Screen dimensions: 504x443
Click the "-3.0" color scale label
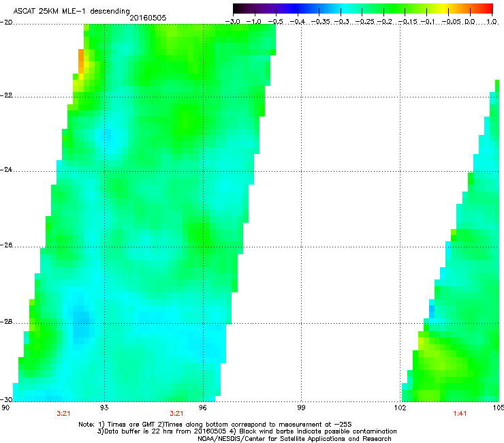coord(233,22)
